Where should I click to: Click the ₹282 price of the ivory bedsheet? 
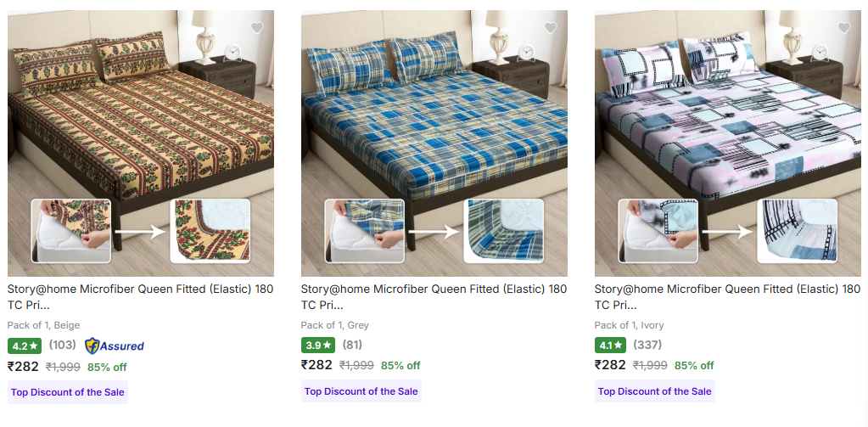(610, 365)
